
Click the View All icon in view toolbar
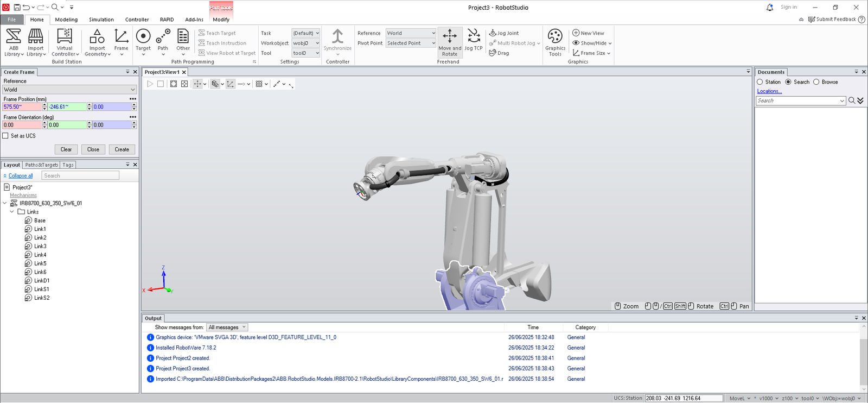(x=174, y=84)
